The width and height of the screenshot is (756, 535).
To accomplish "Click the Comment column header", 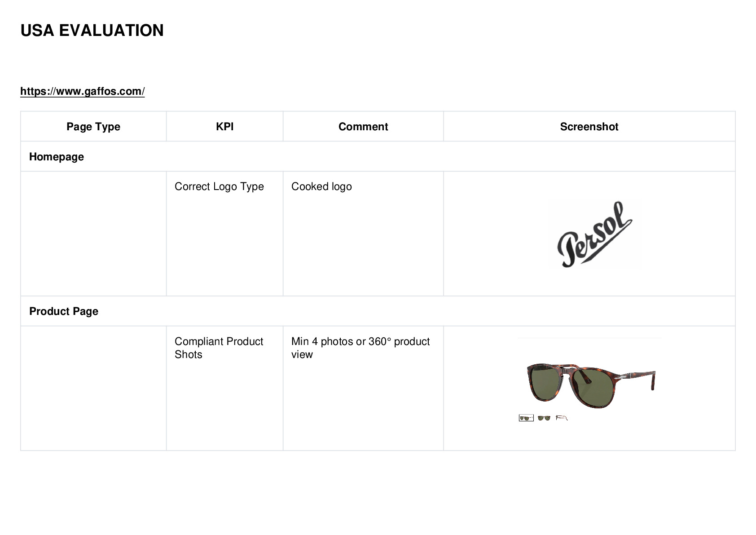I will pyautogui.click(x=363, y=127).
